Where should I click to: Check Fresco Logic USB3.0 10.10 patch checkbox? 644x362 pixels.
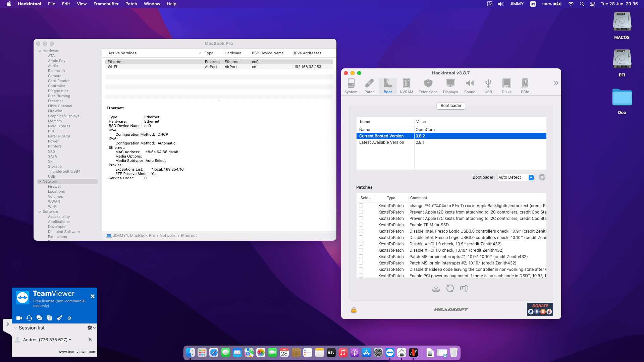pos(361,237)
